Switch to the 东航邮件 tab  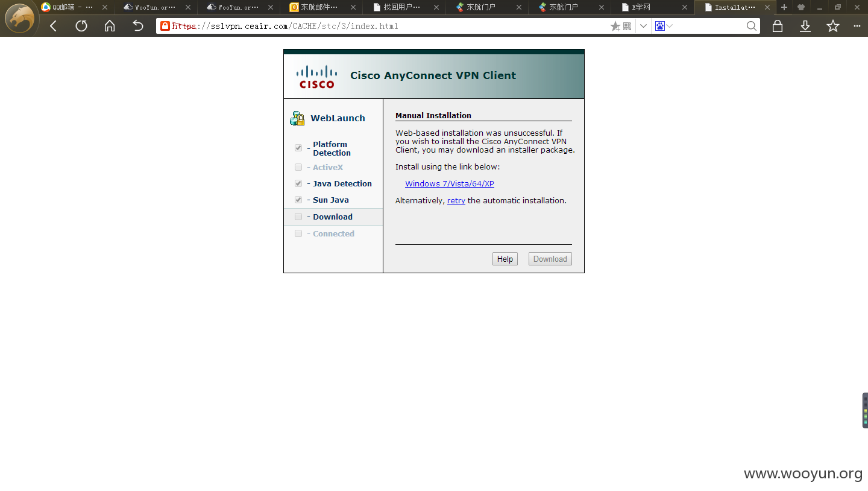[321, 7]
